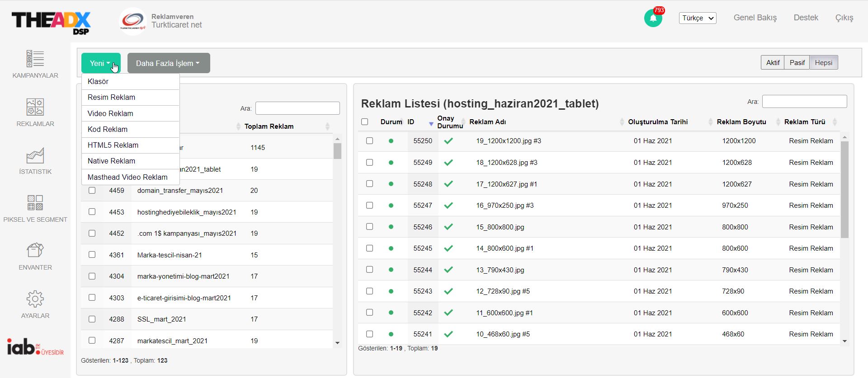Screen dimensions: 868x378
Task: Sort by Toplam Reklam column arrows
Action: point(328,126)
